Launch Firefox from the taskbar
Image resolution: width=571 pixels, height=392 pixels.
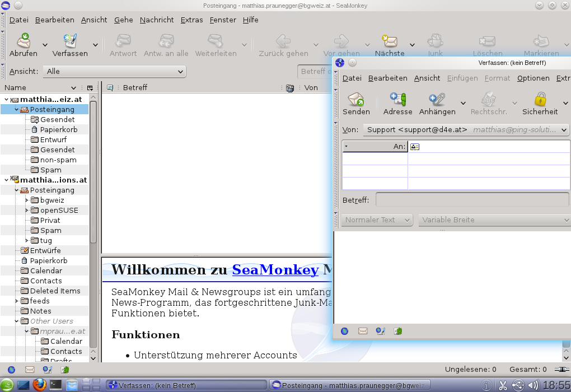40,385
